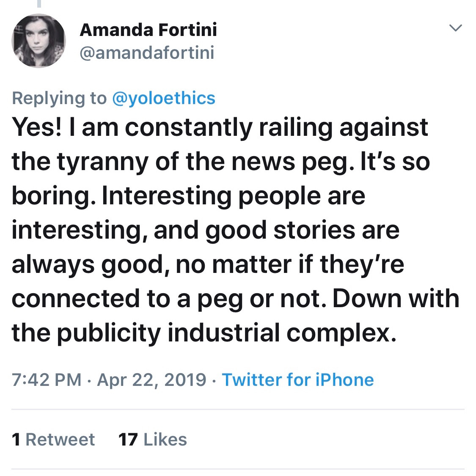Image resolution: width=476 pixels, height=476 pixels.
Task: Visit the @yoloethics profile mention
Action: click(x=164, y=98)
